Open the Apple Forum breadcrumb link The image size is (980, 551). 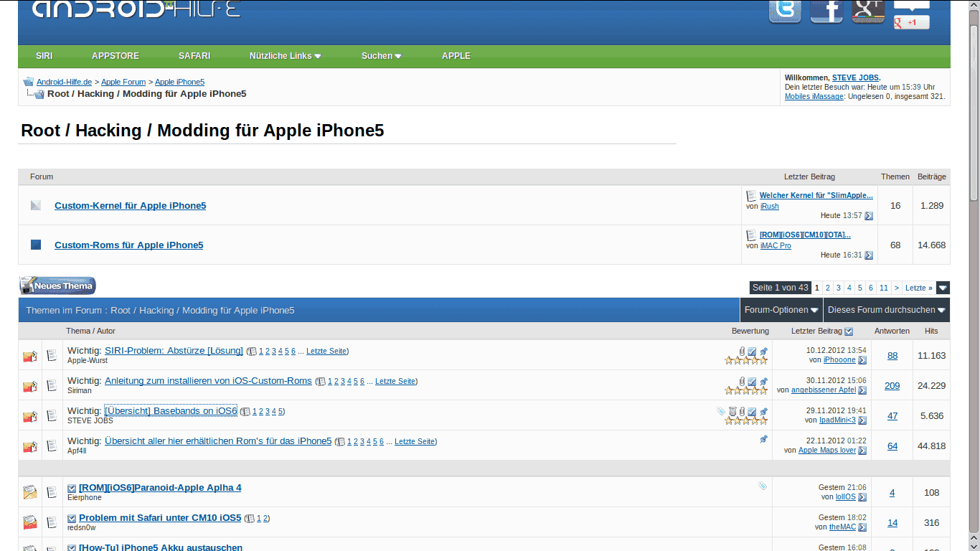pyautogui.click(x=123, y=82)
